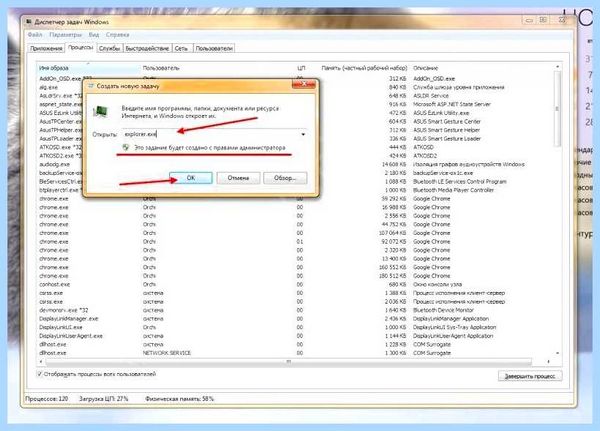The width and height of the screenshot is (600, 431).
Task: Click the Окно консоли узла description
Action: [437, 284]
